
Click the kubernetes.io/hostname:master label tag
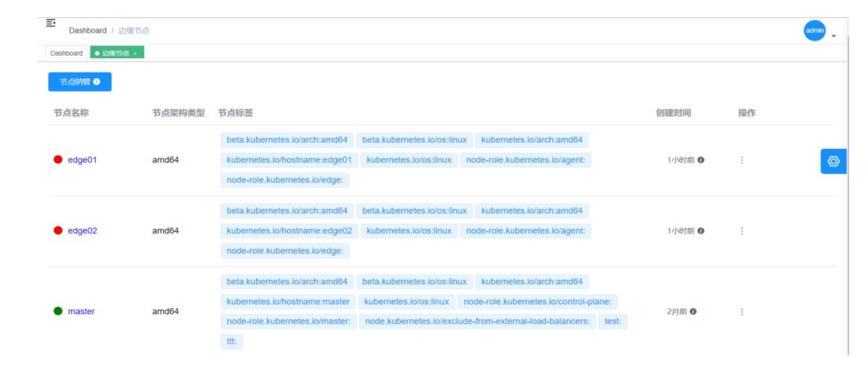288,301
